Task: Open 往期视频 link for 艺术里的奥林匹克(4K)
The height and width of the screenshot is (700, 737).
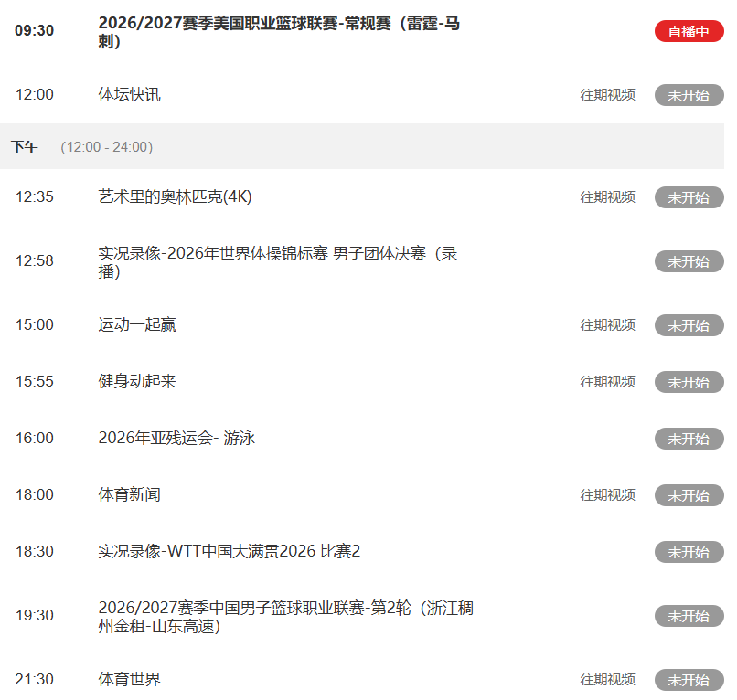Action: pyautogui.click(x=608, y=196)
